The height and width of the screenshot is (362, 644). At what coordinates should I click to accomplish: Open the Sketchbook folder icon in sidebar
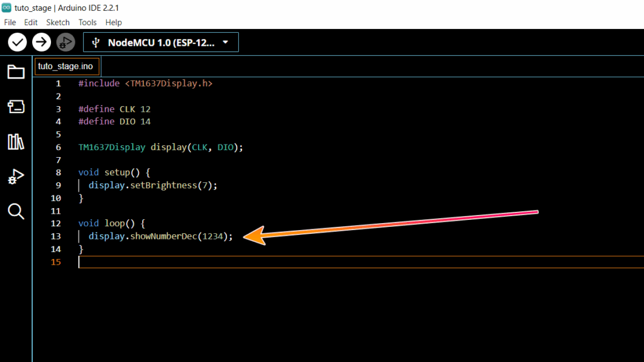pyautogui.click(x=16, y=72)
